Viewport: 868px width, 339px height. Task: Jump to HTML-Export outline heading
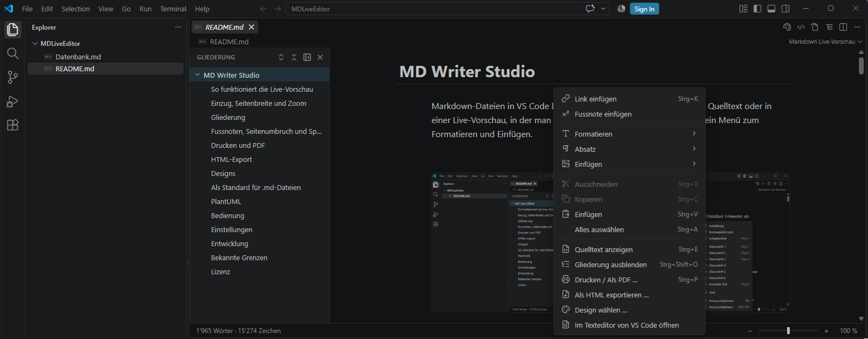(x=232, y=159)
